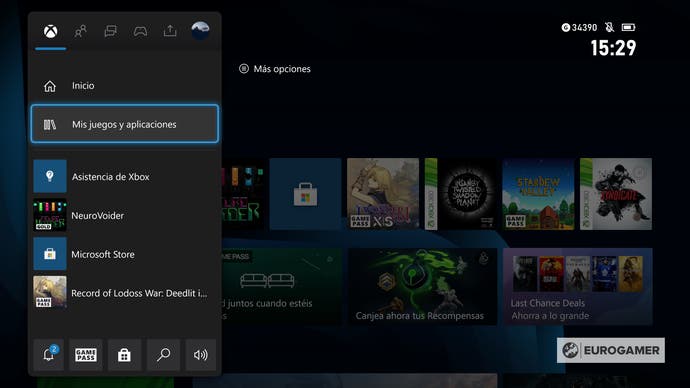Image resolution: width=690 pixels, height=388 pixels.
Task: Select the Xbox logo guide tab
Action: (51, 31)
